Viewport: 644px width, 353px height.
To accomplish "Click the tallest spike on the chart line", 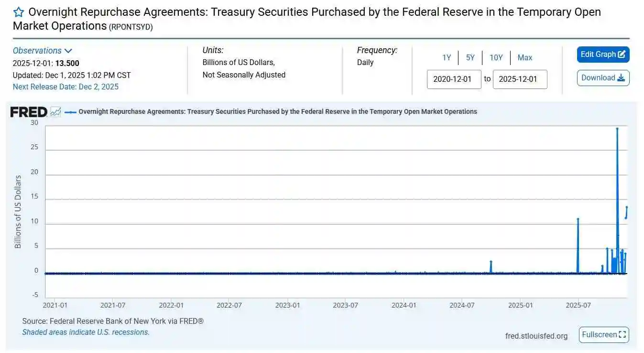I will 617,129.
